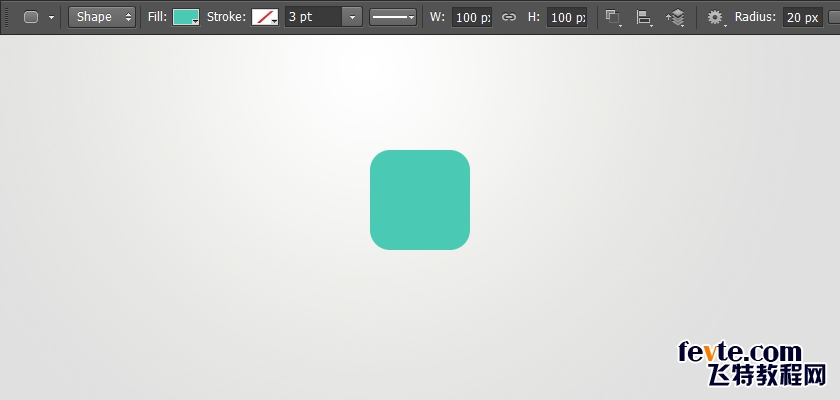Viewport: 840px width, 400px height.
Task: Open the Shape tool mode dropdown
Action: click(102, 17)
